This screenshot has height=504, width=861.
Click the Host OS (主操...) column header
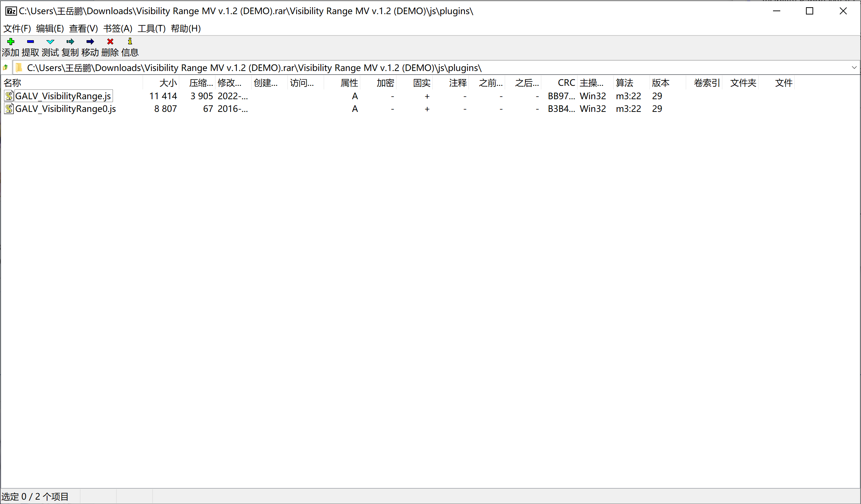tap(596, 83)
